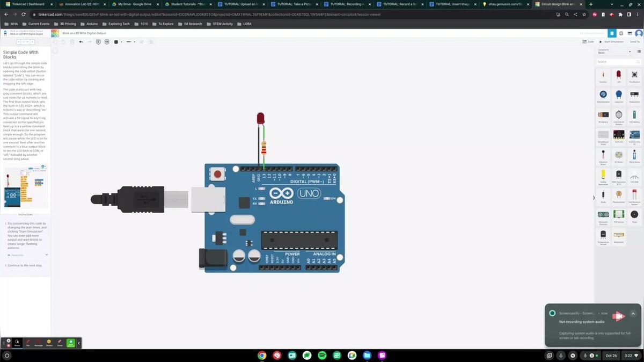The image size is (644, 362).
Task: Switch to TUTORIAL: Insert Image tab
Action: [453, 4]
